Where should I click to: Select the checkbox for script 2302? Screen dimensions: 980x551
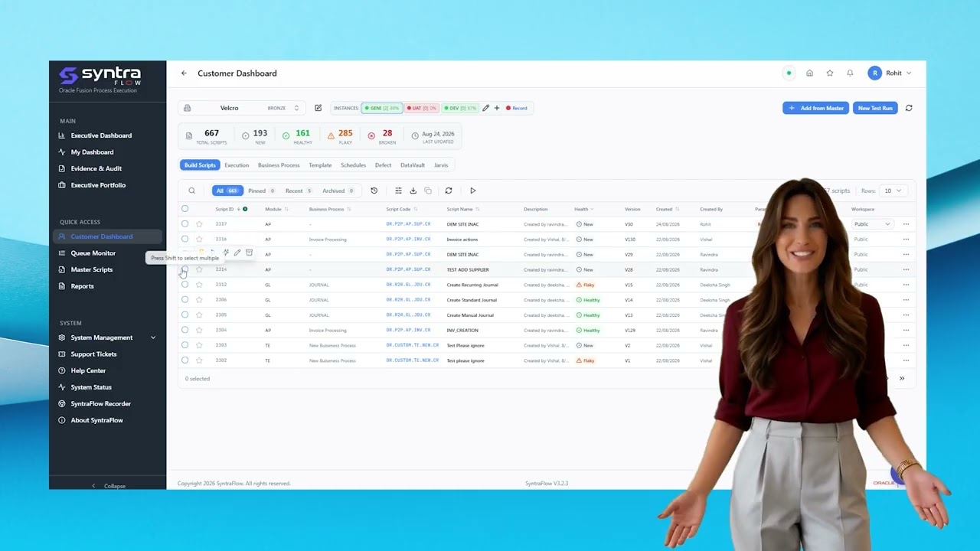pyautogui.click(x=185, y=360)
